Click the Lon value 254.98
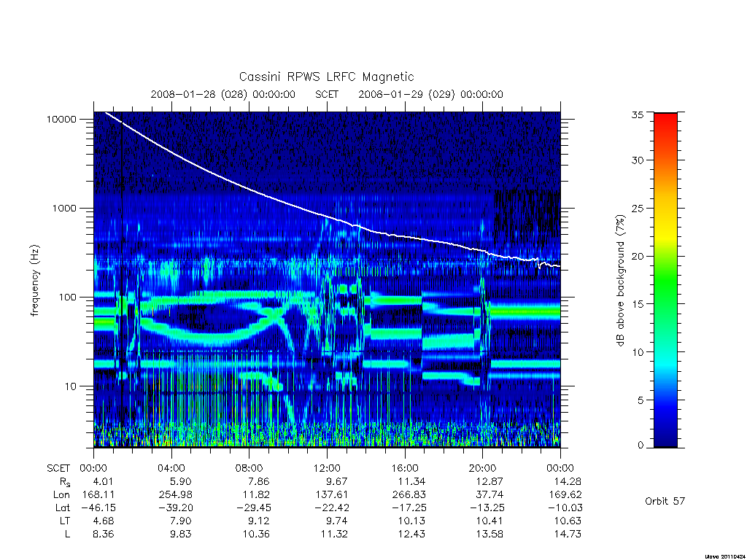This screenshot has width=747, height=560. click(x=176, y=495)
